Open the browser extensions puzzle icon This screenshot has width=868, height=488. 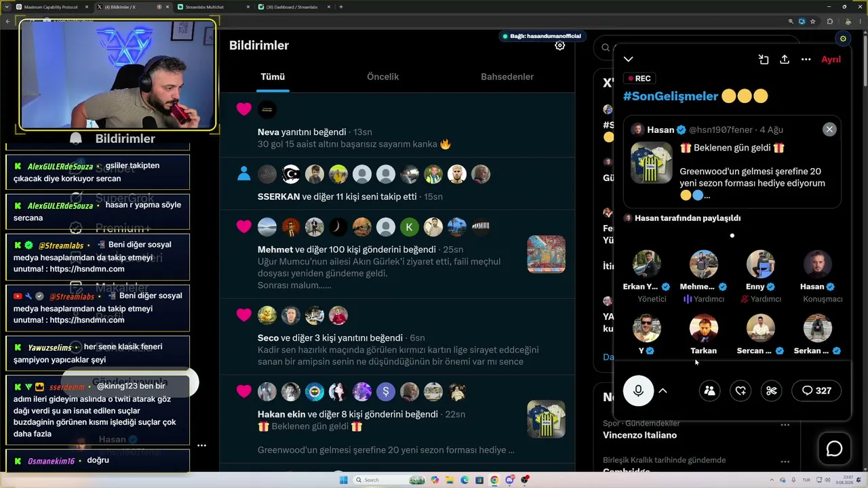point(829,21)
